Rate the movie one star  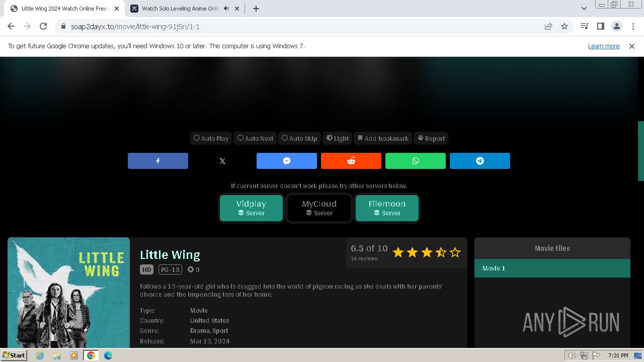point(398,252)
